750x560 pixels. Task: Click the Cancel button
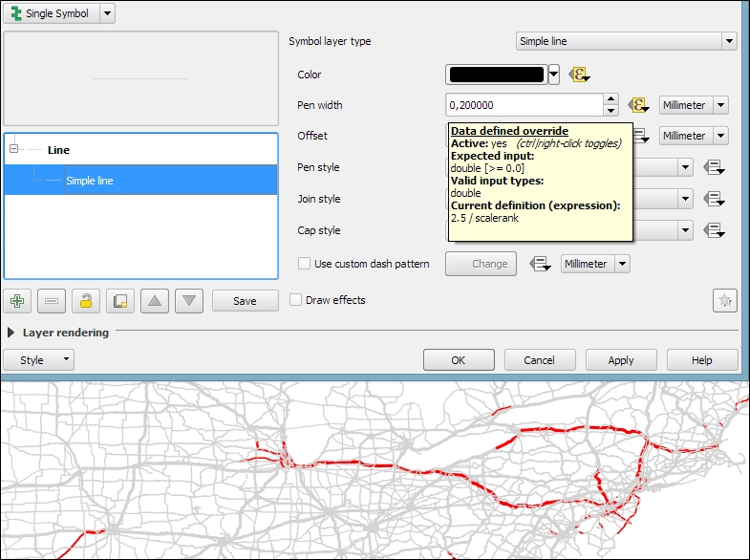[540, 360]
